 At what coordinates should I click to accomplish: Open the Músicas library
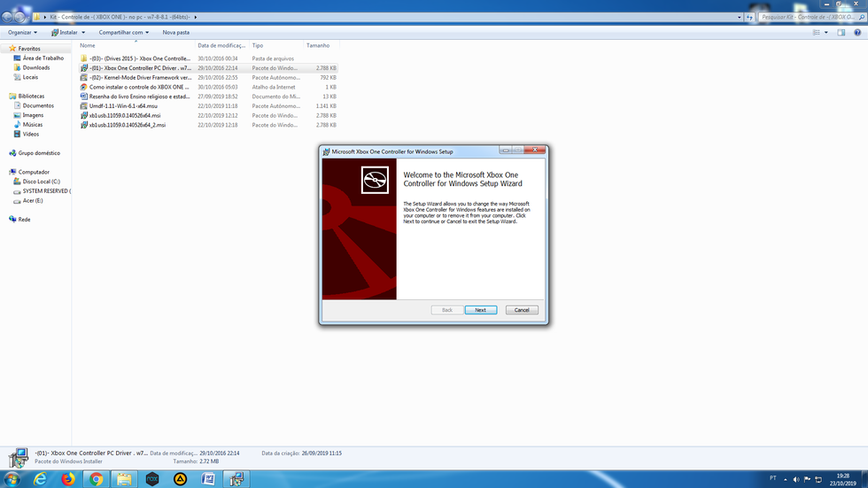point(32,125)
